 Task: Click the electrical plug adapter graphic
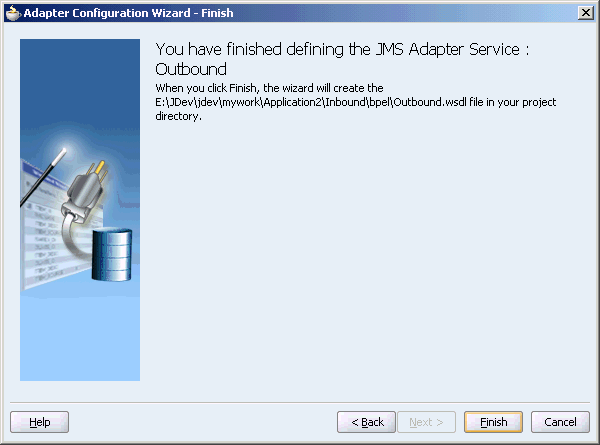tap(86, 189)
